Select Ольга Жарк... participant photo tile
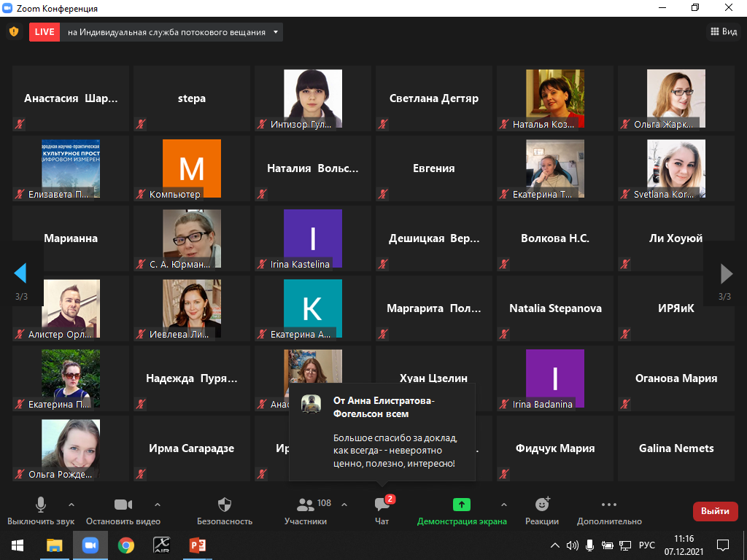Image resolution: width=747 pixels, height=560 pixels. click(676, 98)
